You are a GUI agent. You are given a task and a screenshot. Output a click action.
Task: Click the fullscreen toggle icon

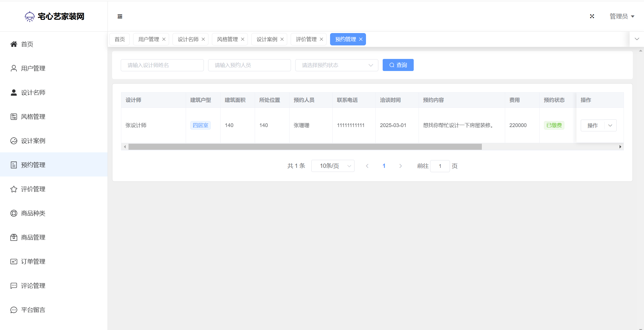[592, 16]
